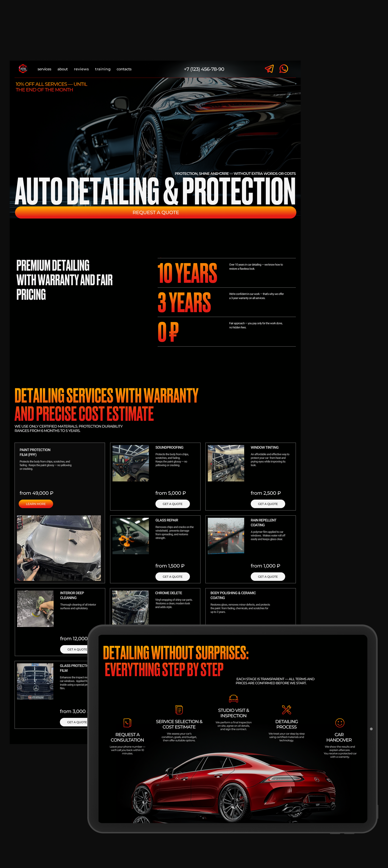The width and height of the screenshot is (388, 868).
Task: Click GET A QUOTE for Window Tinting
Action: coord(267,503)
